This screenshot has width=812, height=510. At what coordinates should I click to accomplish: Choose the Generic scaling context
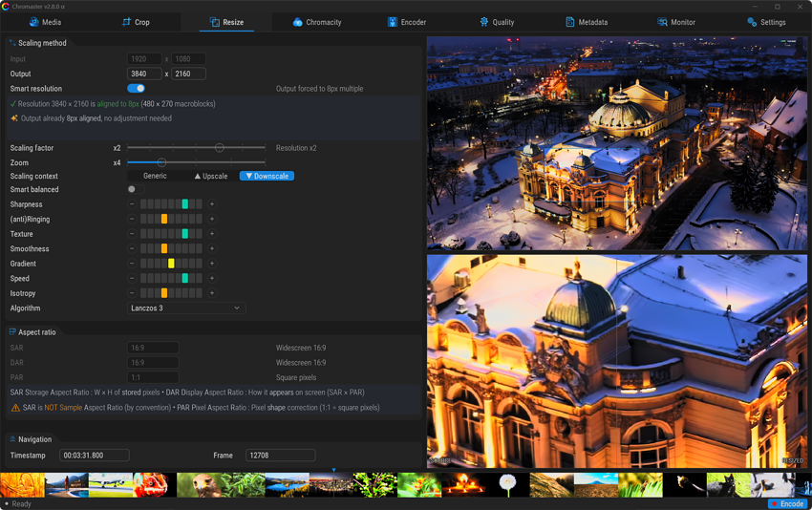click(155, 176)
